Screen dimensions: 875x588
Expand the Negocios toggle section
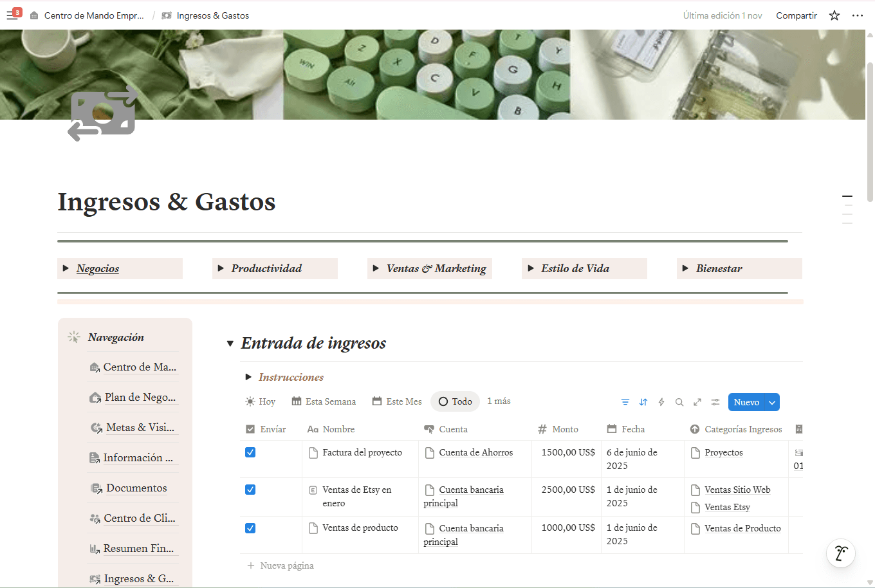tap(66, 268)
